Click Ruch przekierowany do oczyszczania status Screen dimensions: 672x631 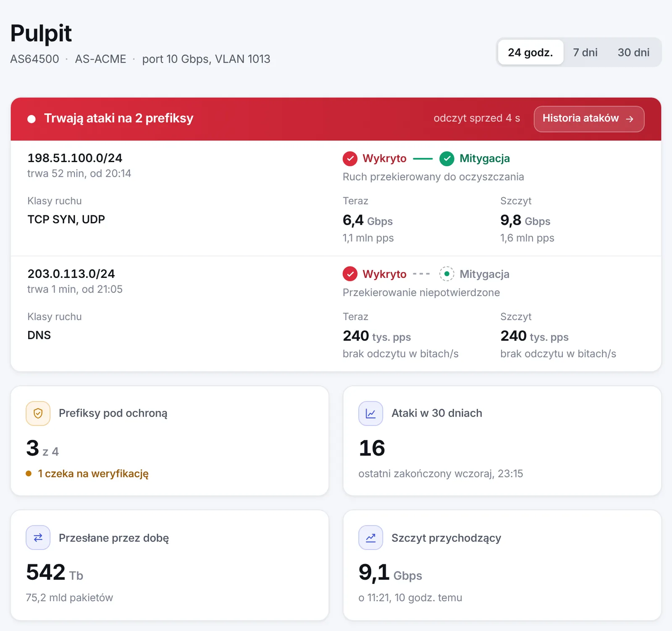[433, 177]
